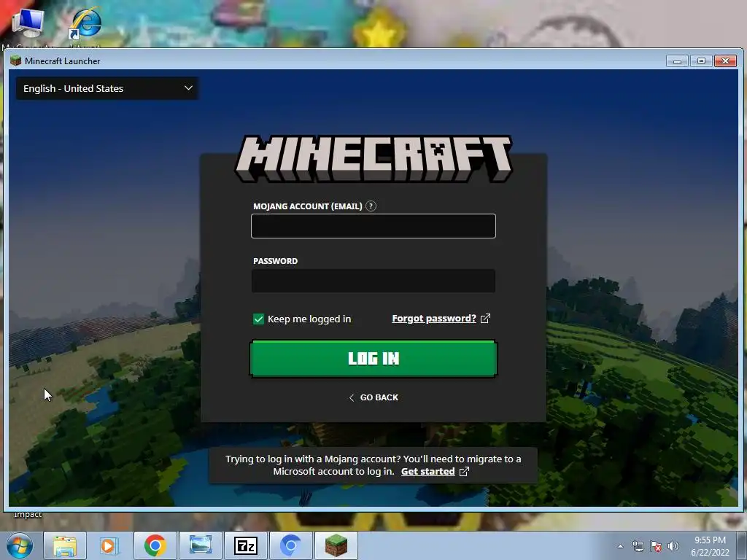Click the Show desktop button at taskbar end
This screenshot has width=747, height=560.
click(742, 545)
